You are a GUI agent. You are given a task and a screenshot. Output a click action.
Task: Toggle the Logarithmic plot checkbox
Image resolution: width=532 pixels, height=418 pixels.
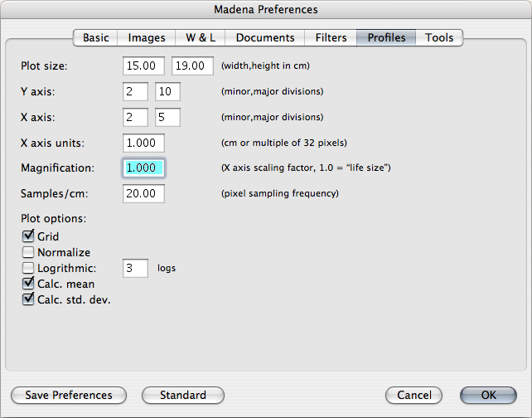28,269
